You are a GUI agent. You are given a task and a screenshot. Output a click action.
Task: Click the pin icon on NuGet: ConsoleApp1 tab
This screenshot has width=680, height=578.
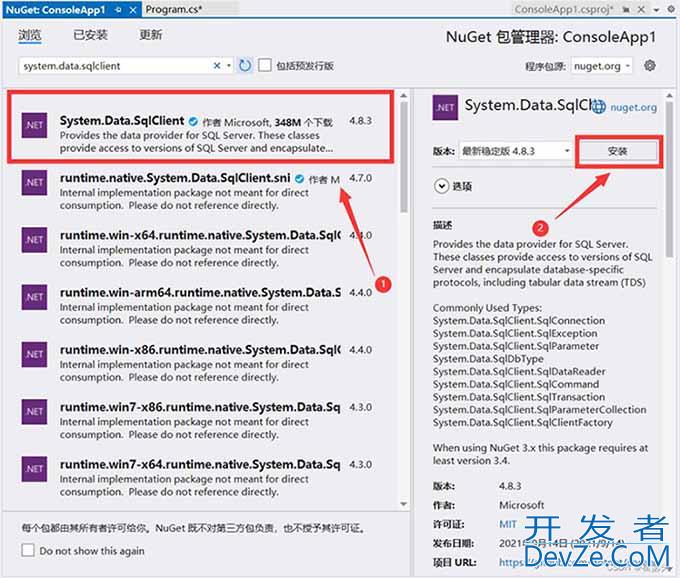tap(118, 10)
